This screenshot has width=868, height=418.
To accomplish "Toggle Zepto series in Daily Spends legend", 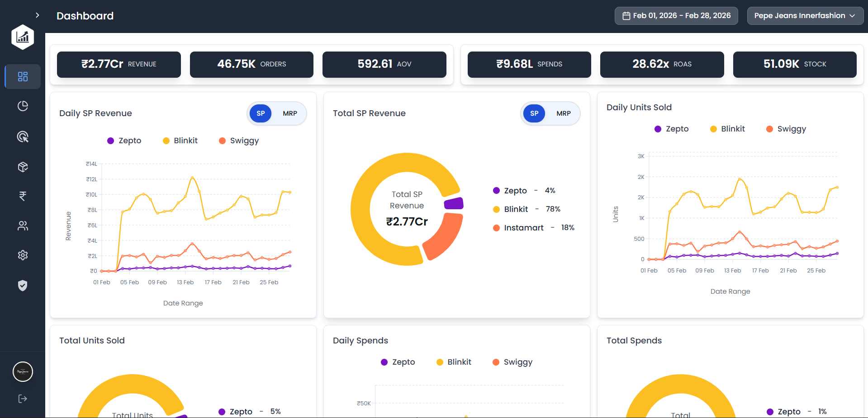I will click(x=398, y=362).
